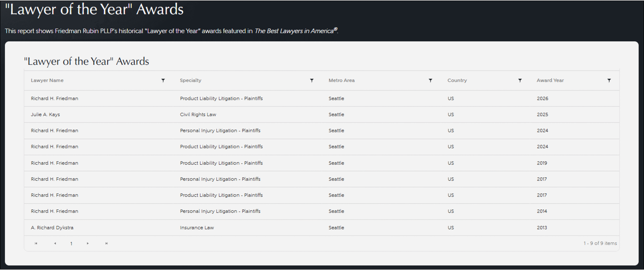Sort by Country column header
The height and width of the screenshot is (270, 644).
(x=457, y=80)
